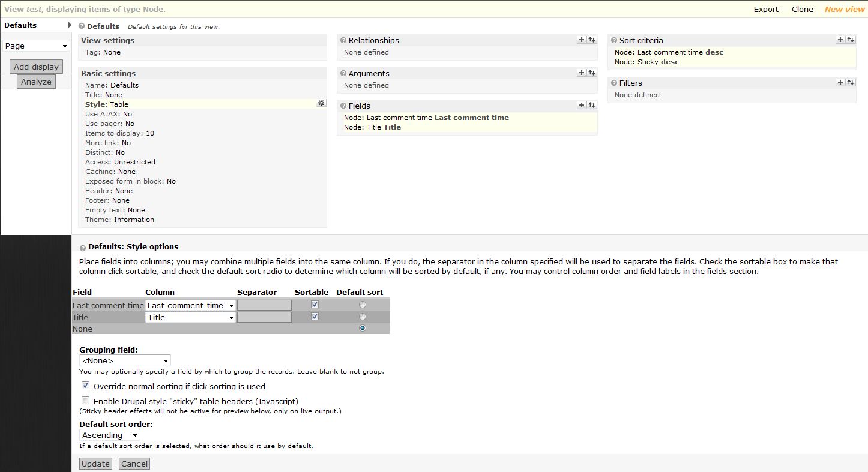Click the Add display button
This screenshot has width=868, height=472.
36,67
